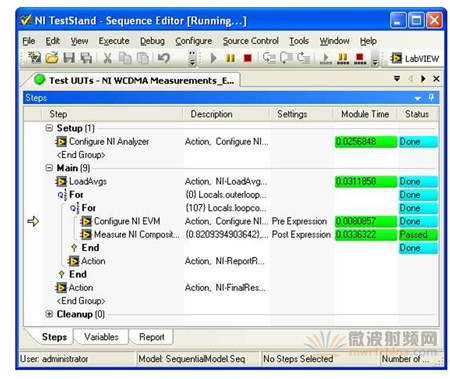Click the Save floppy disk icon

click(69, 58)
